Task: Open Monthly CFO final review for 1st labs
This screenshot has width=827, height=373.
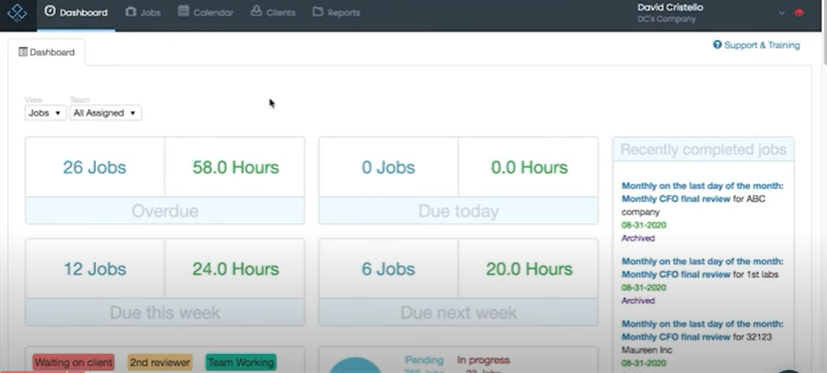Action: click(x=703, y=268)
